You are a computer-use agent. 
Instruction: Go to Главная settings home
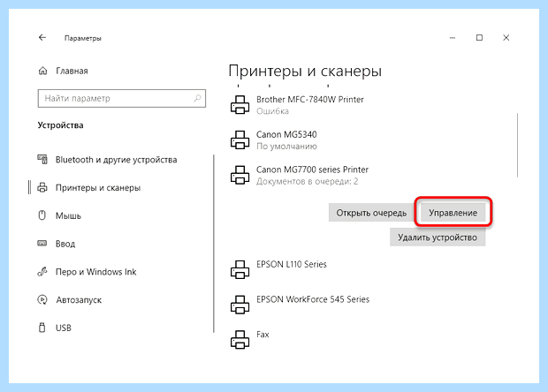(72, 71)
